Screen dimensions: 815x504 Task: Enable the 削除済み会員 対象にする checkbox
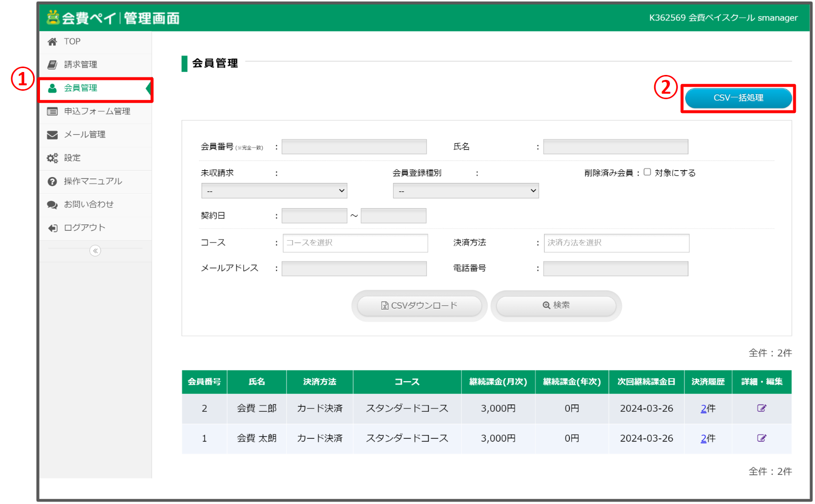tap(647, 172)
